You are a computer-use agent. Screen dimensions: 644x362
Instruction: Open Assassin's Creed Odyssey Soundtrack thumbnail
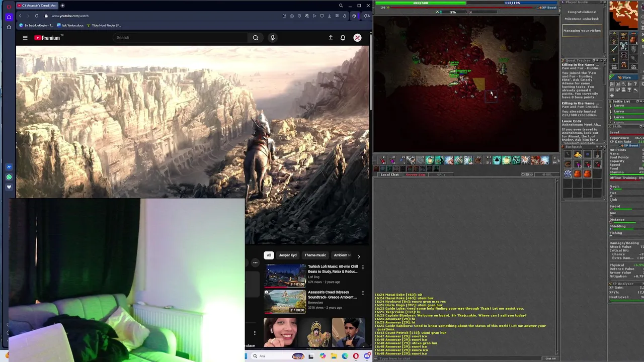(x=285, y=301)
